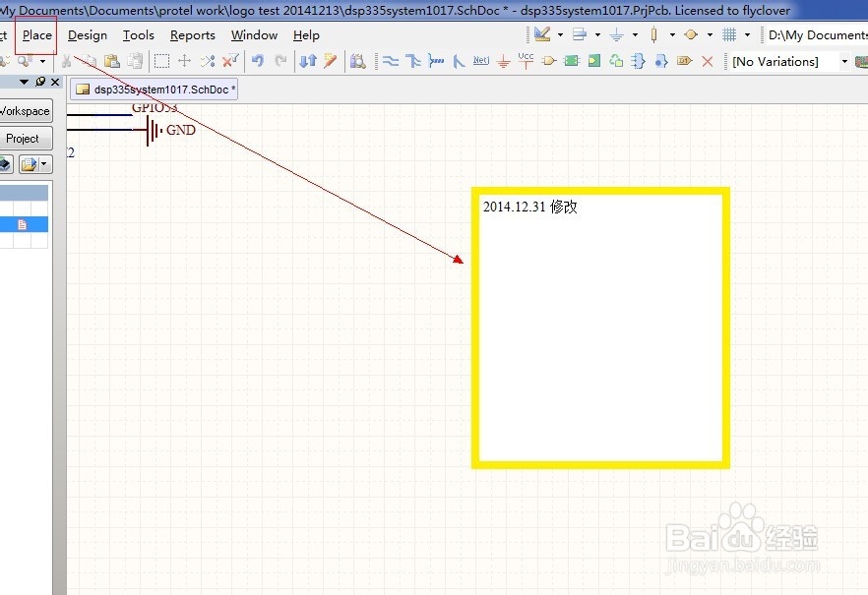Toggle the panel auto-hide pin
868x595 pixels.
coord(39,82)
